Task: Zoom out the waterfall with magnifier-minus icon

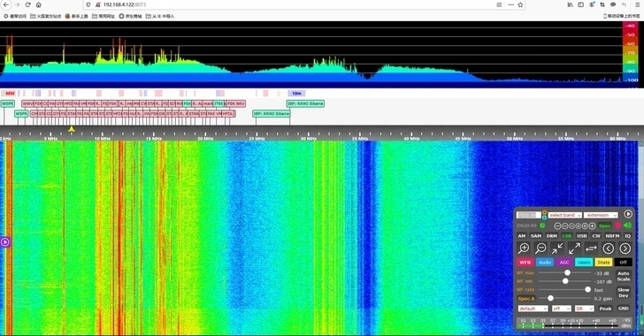Action: (540, 248)
